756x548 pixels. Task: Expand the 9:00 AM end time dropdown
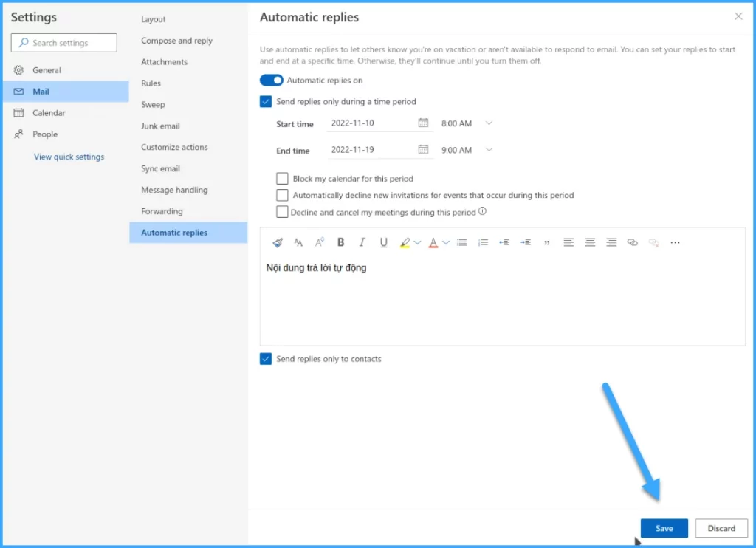(x=488, y=150)
